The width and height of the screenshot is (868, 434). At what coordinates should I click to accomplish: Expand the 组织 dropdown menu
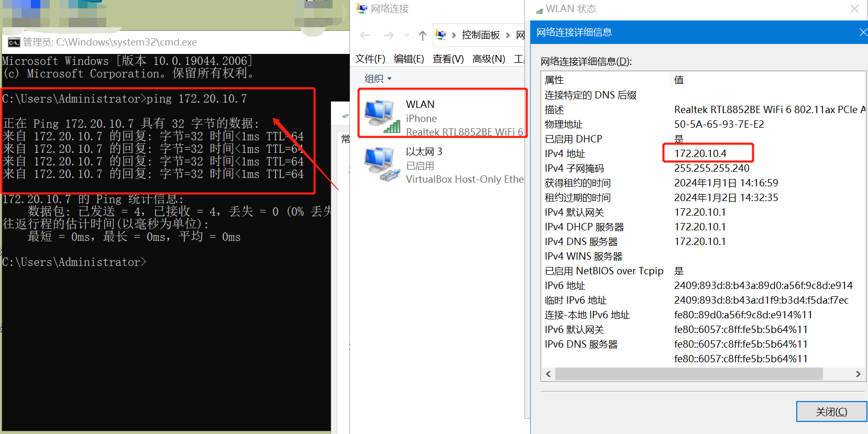pos(378,79)
